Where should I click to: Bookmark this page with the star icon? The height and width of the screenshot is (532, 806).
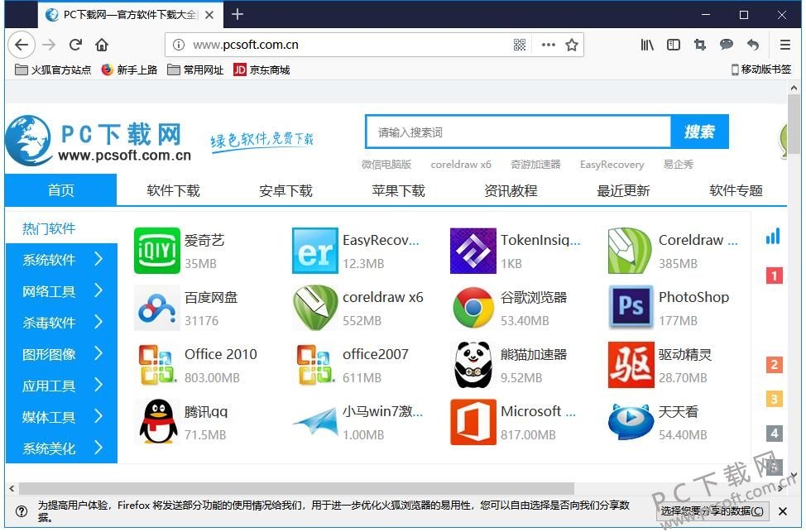[x=572, y=45]
